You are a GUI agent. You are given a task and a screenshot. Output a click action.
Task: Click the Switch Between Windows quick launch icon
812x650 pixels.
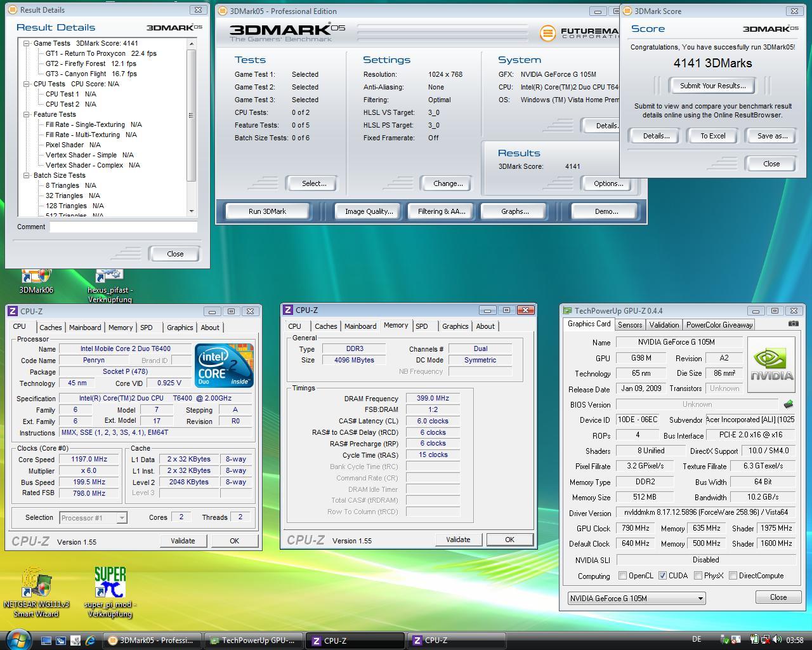point(61,640)
